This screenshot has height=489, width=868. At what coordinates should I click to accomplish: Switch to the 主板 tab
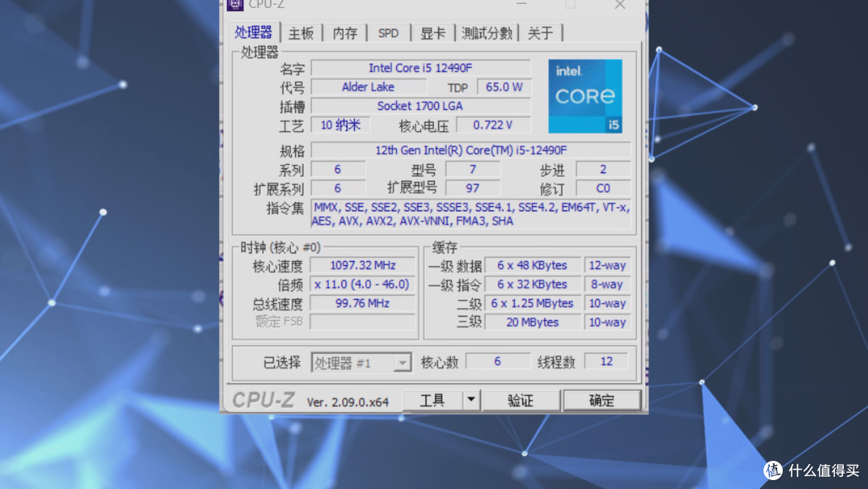pyautogui.click(x=301, y=33)
